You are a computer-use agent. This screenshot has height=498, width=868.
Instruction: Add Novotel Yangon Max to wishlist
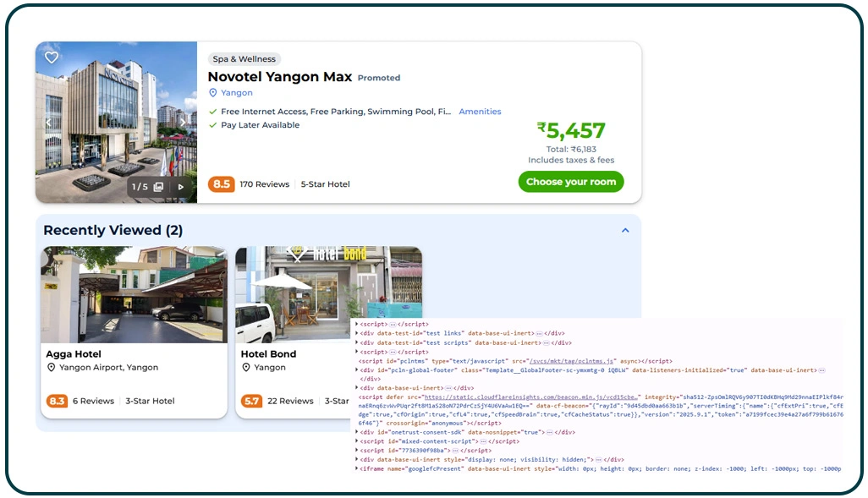point(52,57)
